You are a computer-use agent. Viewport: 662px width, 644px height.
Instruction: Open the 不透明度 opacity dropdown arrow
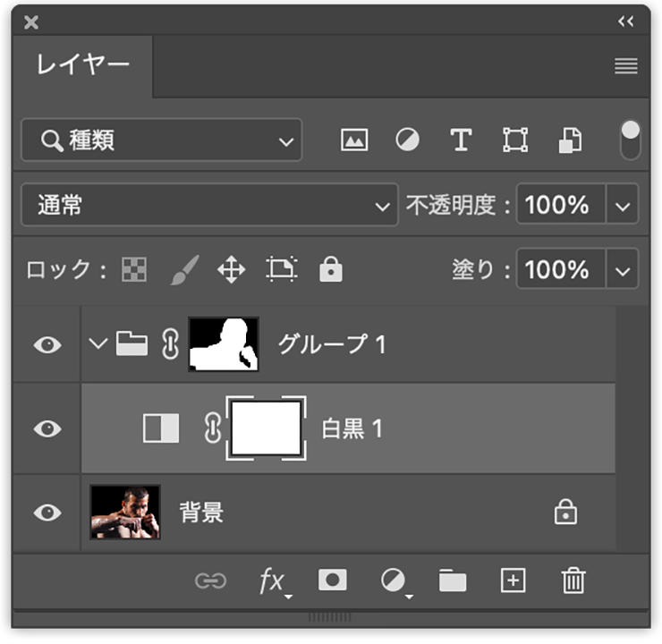click(x=624, y=206)
